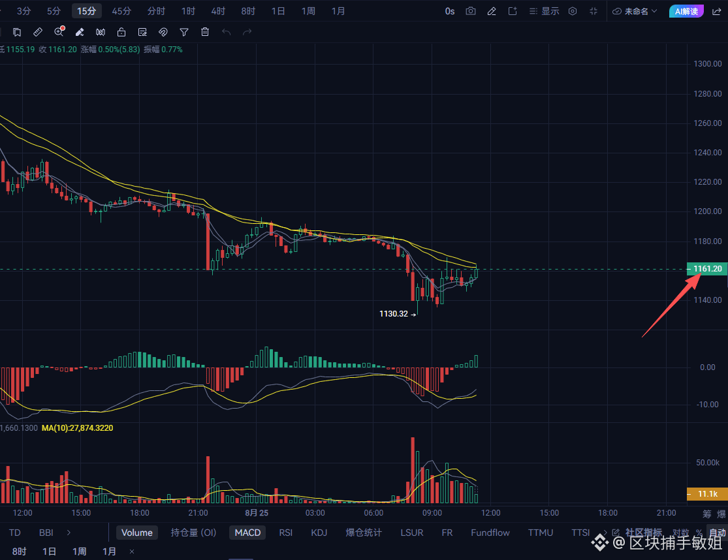Switch to the 1时 timeframe

188,11
